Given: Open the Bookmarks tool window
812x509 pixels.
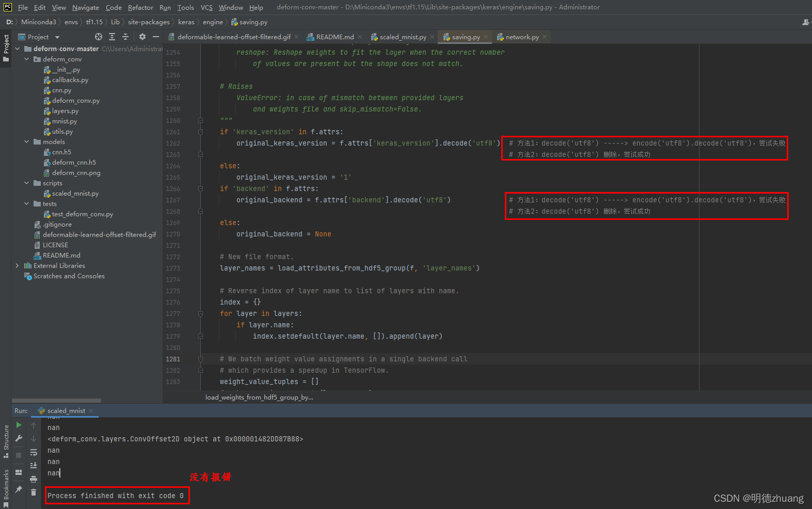Looking at the screenshot, I should click(6, 488).
